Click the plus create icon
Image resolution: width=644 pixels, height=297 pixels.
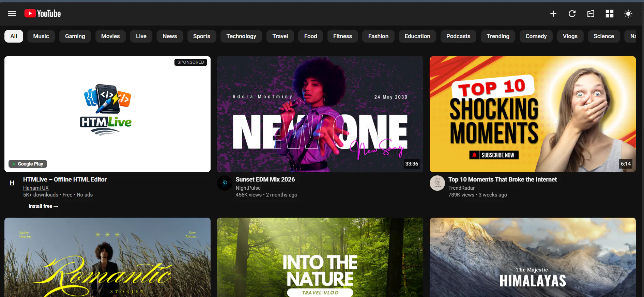click(x=553, y=14)
